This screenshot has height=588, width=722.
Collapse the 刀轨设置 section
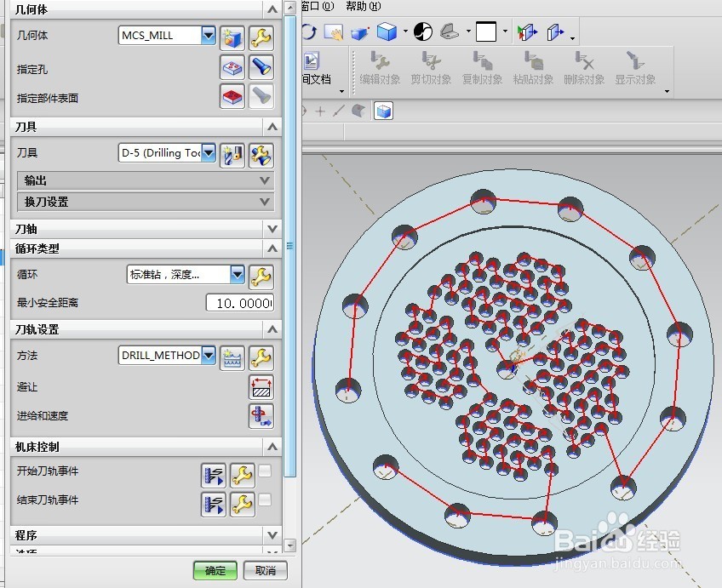(146, 329)
